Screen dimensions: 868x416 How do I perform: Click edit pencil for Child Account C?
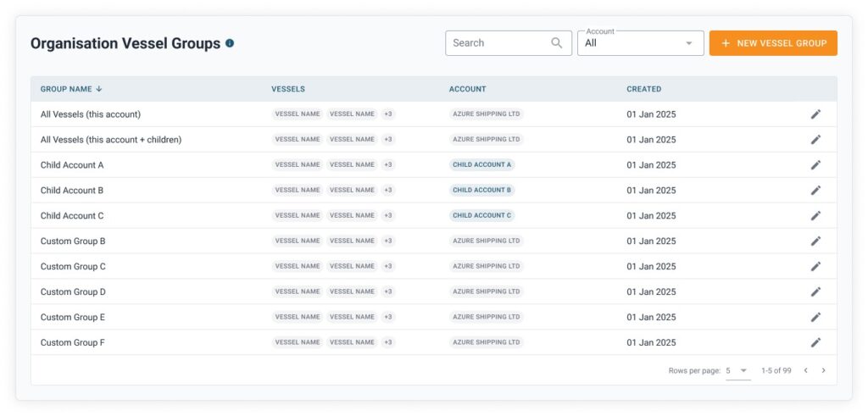[815, 216]
